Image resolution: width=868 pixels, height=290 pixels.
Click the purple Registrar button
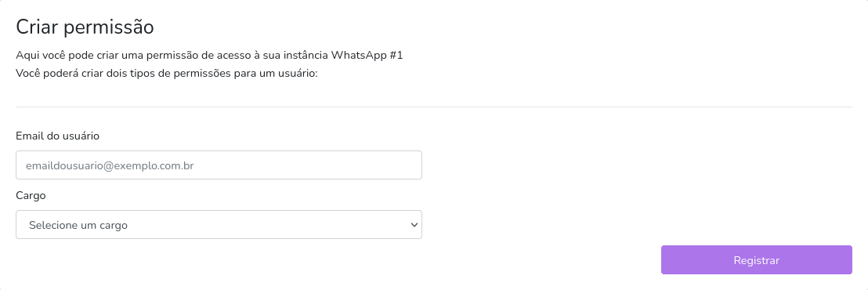pos(756,260)
